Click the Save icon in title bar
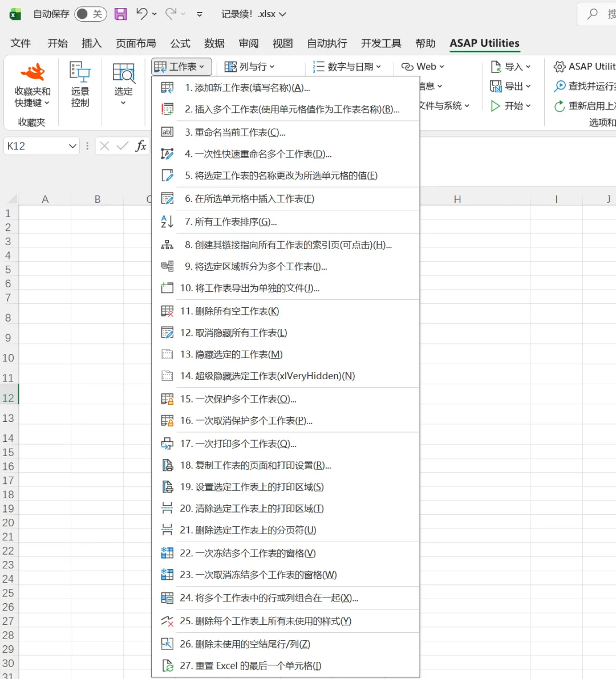The image size is (616, 679). (x=120, y=14)
